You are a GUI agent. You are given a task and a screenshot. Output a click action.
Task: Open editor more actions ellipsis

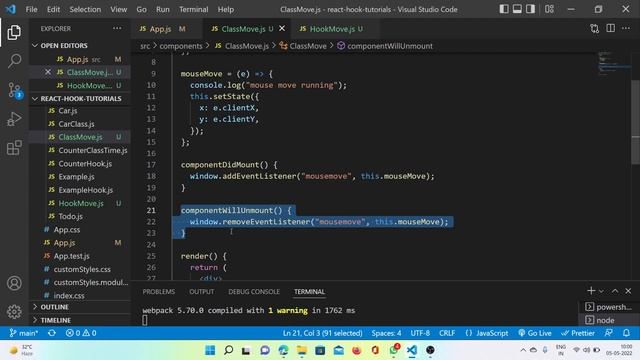click(626, 28)
